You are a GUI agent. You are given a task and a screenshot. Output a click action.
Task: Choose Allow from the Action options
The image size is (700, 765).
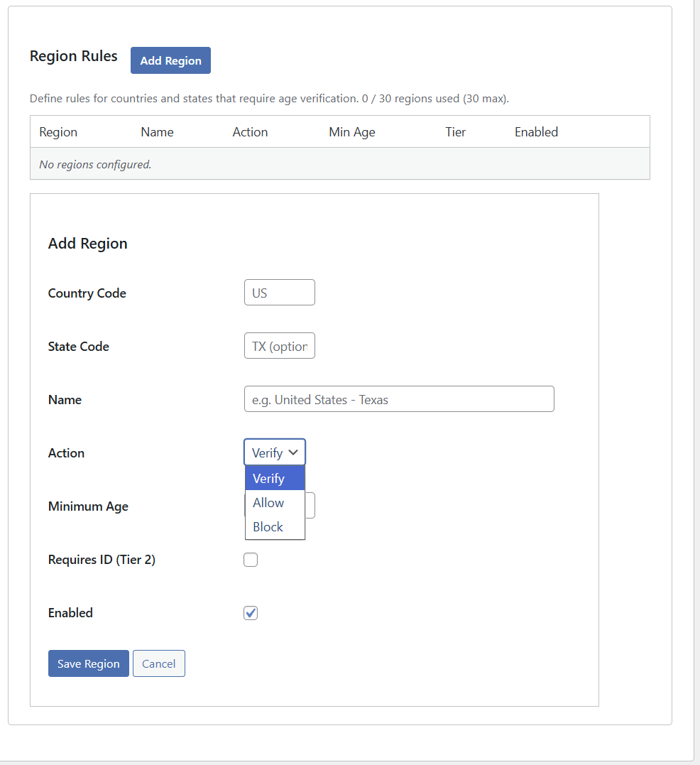(275, 503)
